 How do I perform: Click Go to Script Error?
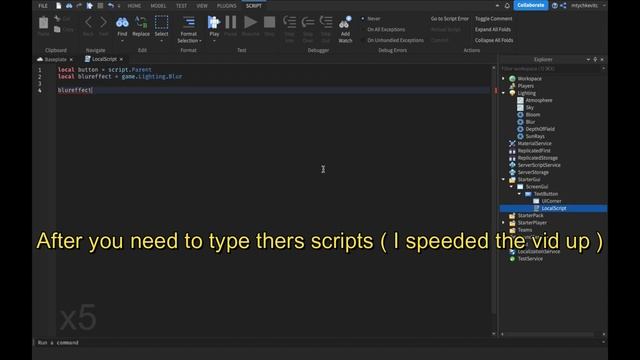tap(449, 19)
